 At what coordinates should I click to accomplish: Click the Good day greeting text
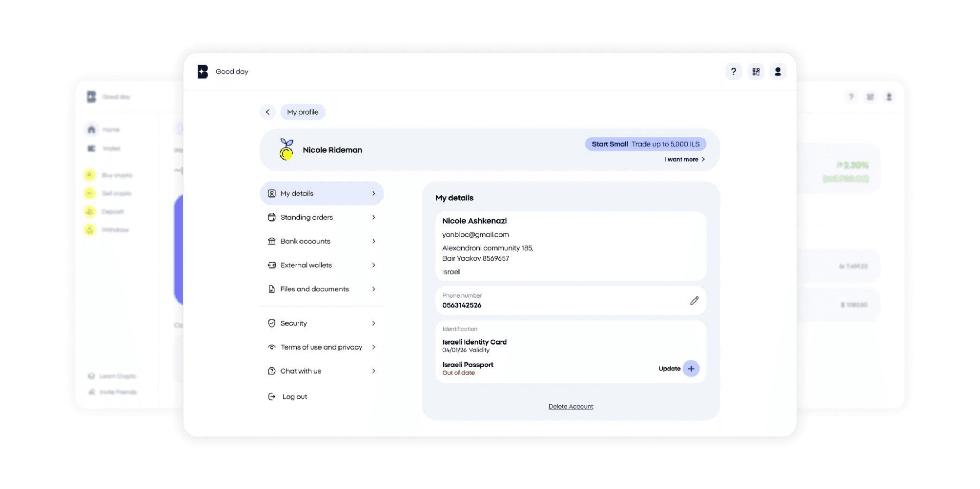click(232, 72)
